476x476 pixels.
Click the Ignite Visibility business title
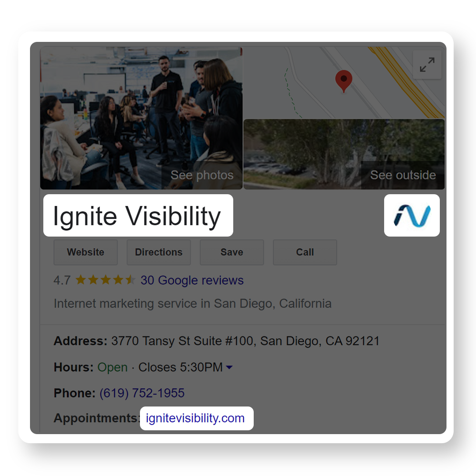pyautogui.click(x=137, y=216)
